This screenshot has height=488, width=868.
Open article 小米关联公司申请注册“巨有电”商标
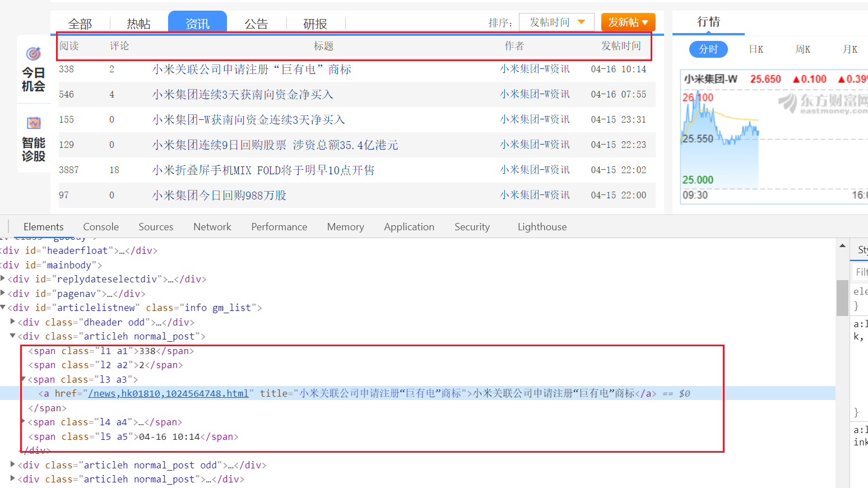pyautogui.click(x=252, y=69)
